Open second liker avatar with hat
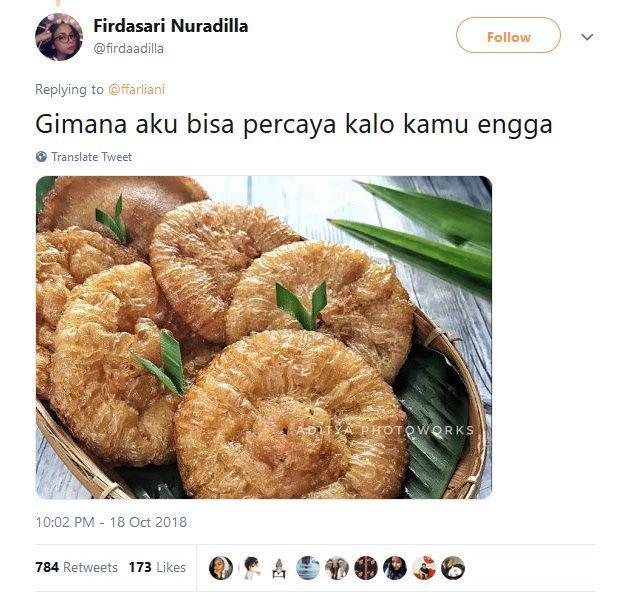This screenshot has height=601, width=633. pos(250,568)
